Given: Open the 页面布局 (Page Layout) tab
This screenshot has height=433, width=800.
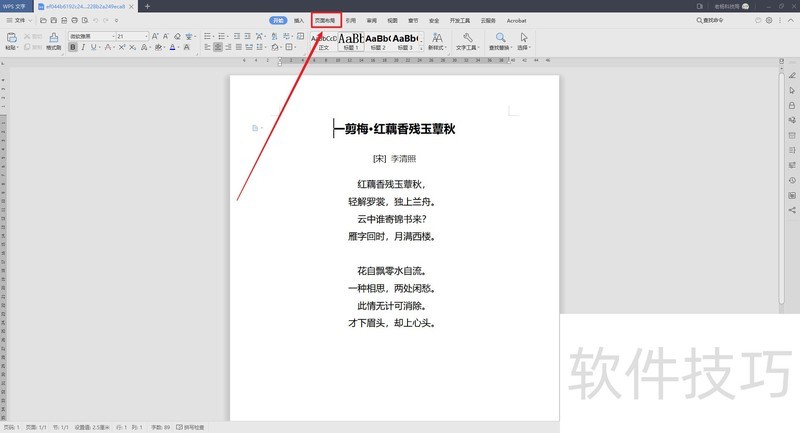Looking at the screenshot, I should coord(326,20).
